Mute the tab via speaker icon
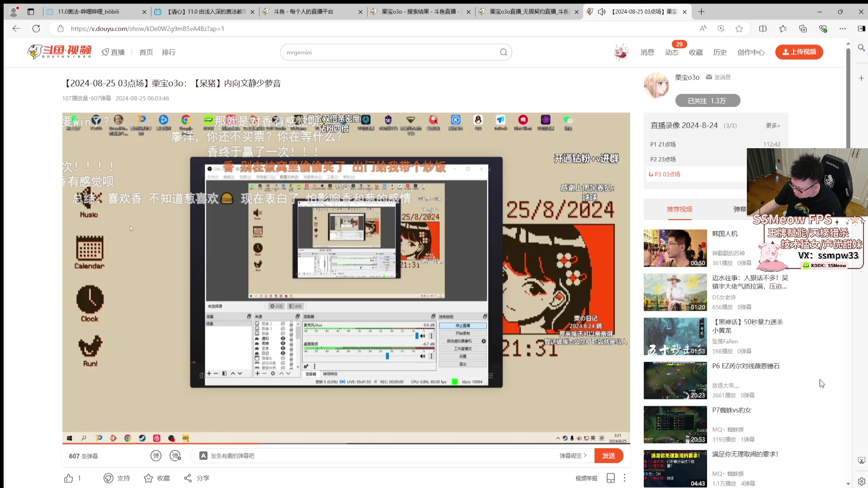This screenshot has height=488, width=868. tap(602, 12)
